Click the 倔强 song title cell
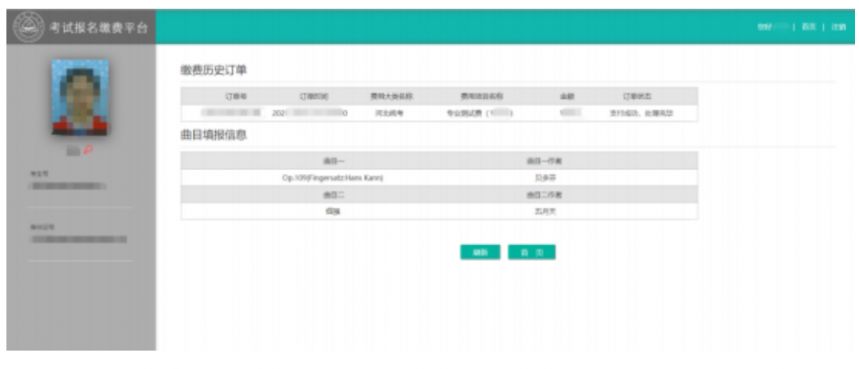Image resolution: width=859 pixels, height=369 pixels. tap(333, 211)
